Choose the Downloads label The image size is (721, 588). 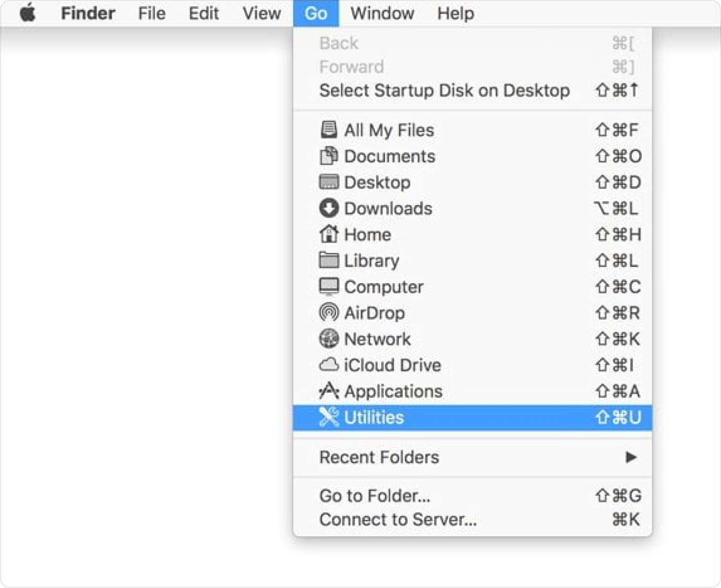pos(388,208)
